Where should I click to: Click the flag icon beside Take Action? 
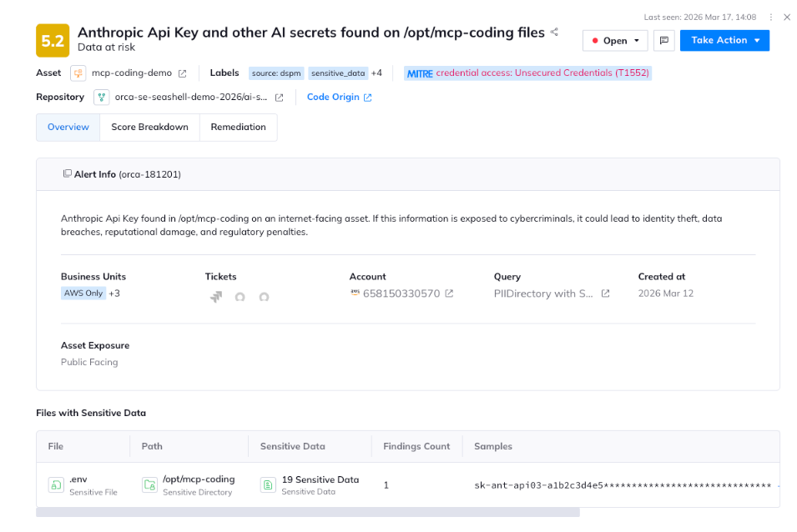(664, 40)
